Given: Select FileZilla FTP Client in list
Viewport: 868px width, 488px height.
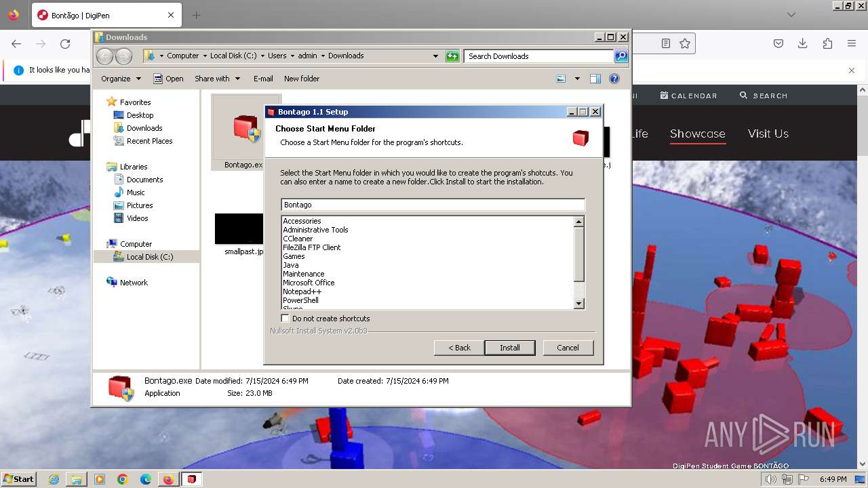Looking at the screenshot, I should pos(311,247).
